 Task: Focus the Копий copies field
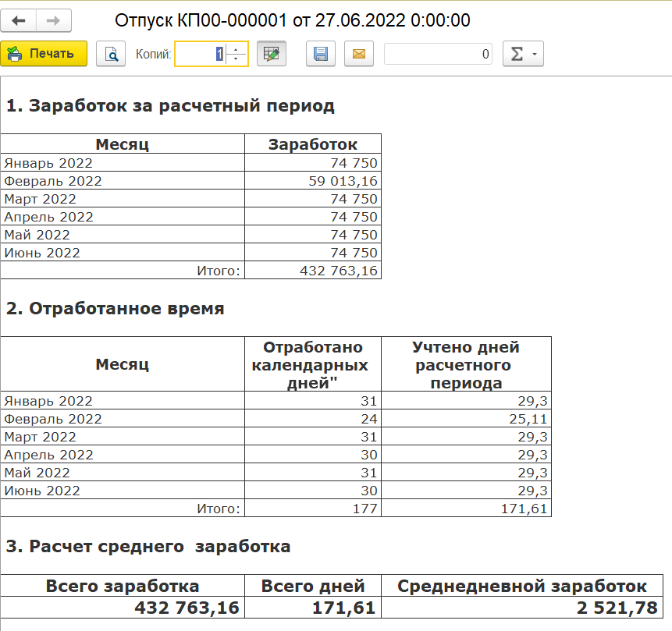pos(200,54)
